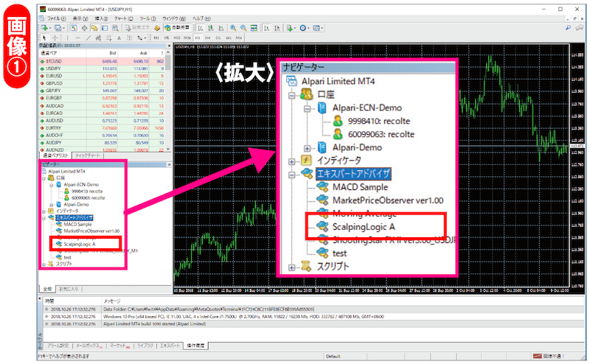Click the Zoom Out magnifier icon
Viewport: 590px width, 364px height.
tap(243, 28)
